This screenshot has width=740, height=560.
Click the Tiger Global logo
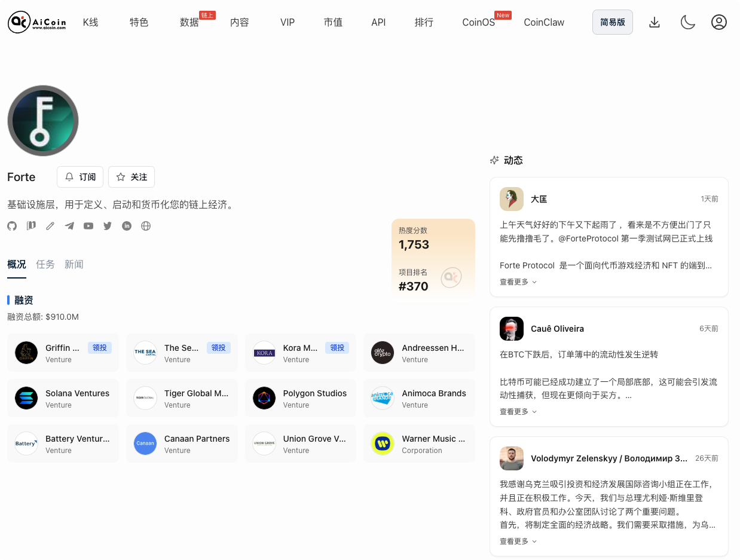pyautogui.click(x=145, y=398)
